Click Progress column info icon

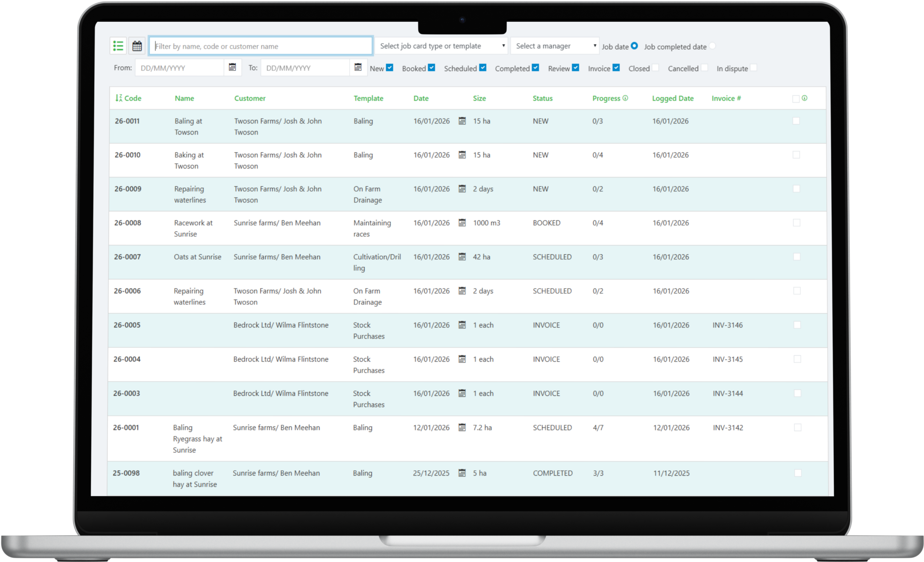tap(625, 98)
